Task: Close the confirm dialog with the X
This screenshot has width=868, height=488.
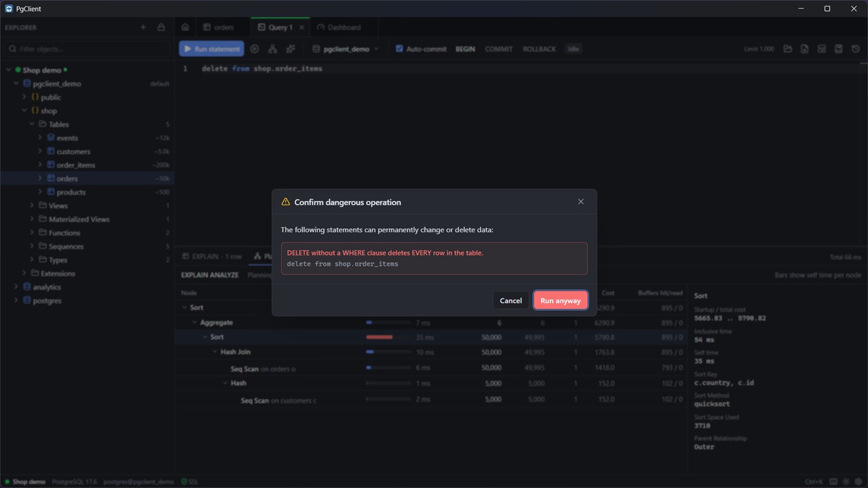Action: click(x=581, y=202)
